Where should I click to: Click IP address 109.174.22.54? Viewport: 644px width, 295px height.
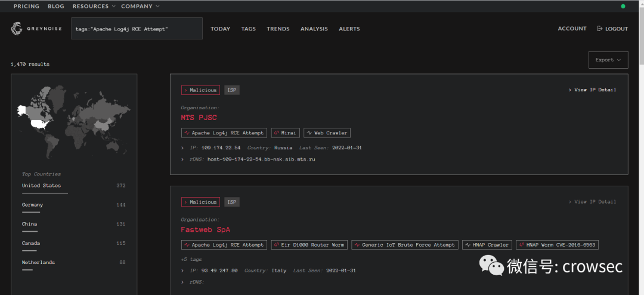(x=221, y=147)
